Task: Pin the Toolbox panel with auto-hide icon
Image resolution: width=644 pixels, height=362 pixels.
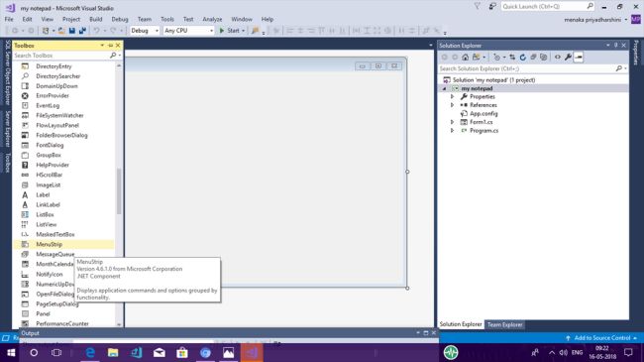Action: coord(110,46)
